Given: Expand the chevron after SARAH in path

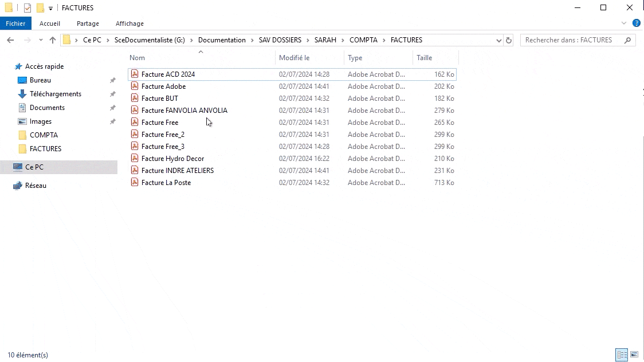Looking at the screenshot, I should click(343, 40).
